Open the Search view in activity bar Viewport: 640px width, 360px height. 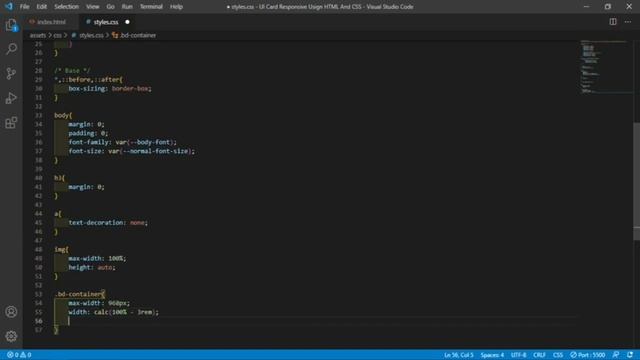tap(11, 49)
